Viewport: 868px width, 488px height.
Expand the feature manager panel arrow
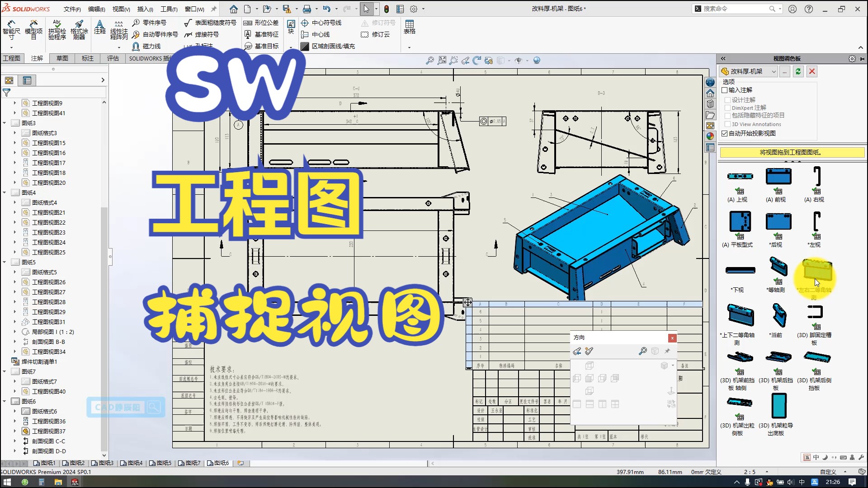103,80
